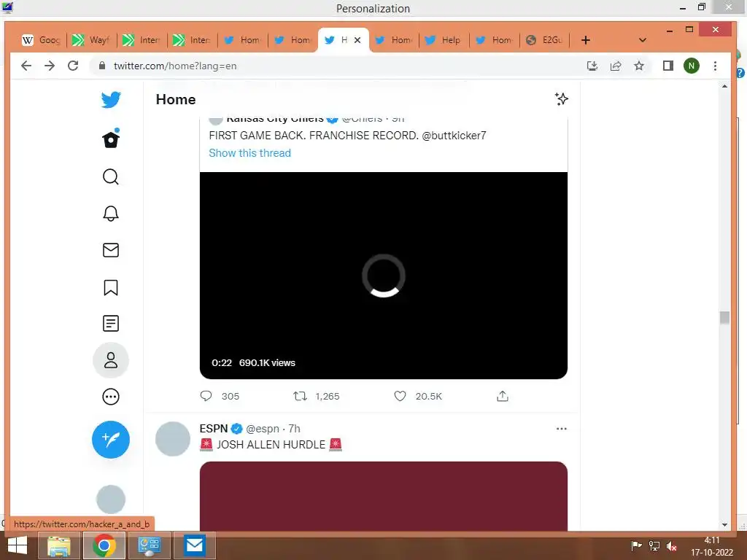Open ESPN profile avatar

click(x=172, y=438)
